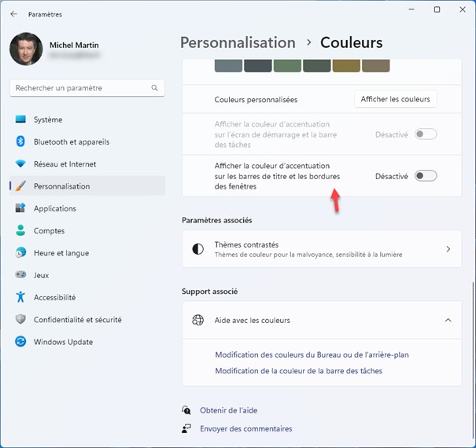Toggle accent color on start and taskbar
The height and width of the screenshot is (448, 476).
[426, 134]
